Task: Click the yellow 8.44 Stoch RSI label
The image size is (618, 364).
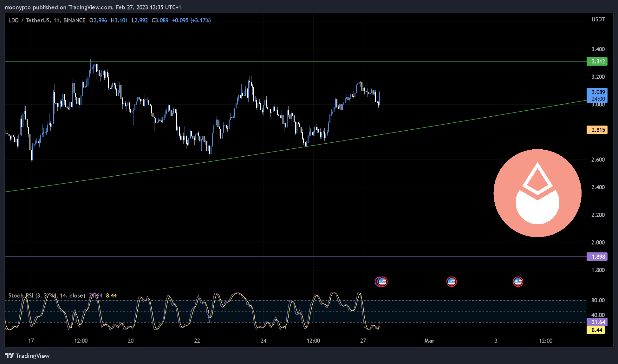Action: click(596, 330)
